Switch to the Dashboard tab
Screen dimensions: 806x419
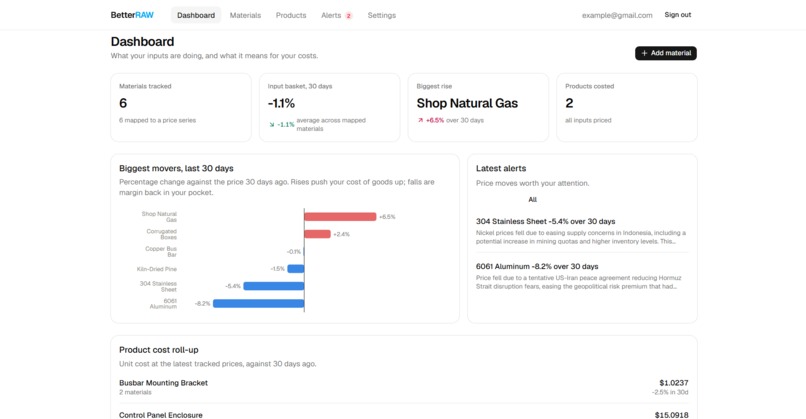(196, 15)
